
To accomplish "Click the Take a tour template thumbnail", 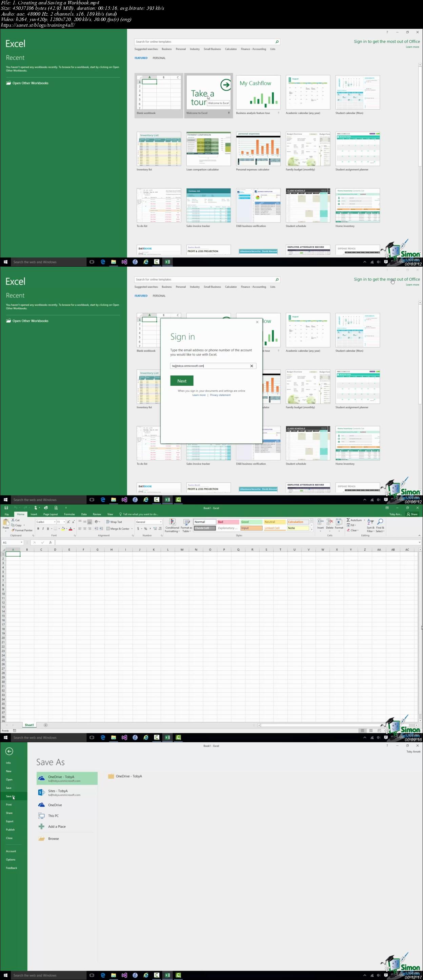I will pos(208,93).
